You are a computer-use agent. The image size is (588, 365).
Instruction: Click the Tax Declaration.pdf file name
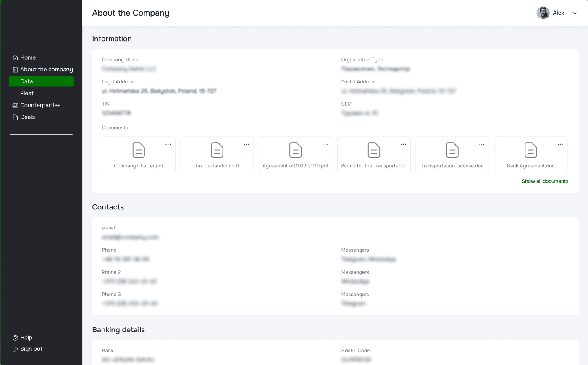217,166
